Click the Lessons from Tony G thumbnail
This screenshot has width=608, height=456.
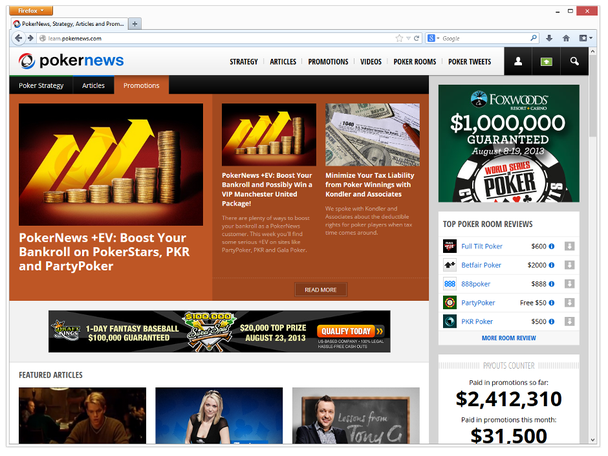coord(356,416)
